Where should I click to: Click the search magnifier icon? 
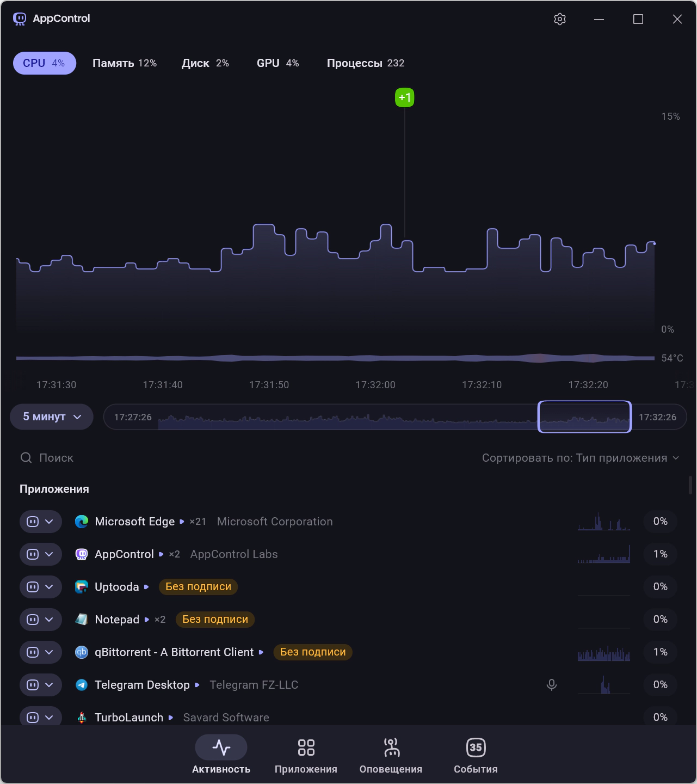pos(26,458)
